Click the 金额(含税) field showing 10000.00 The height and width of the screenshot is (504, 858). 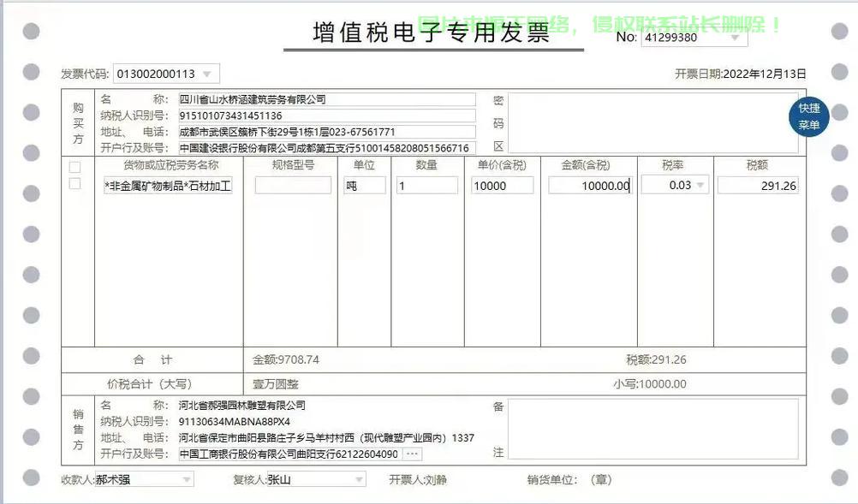(x=591, y=186)
